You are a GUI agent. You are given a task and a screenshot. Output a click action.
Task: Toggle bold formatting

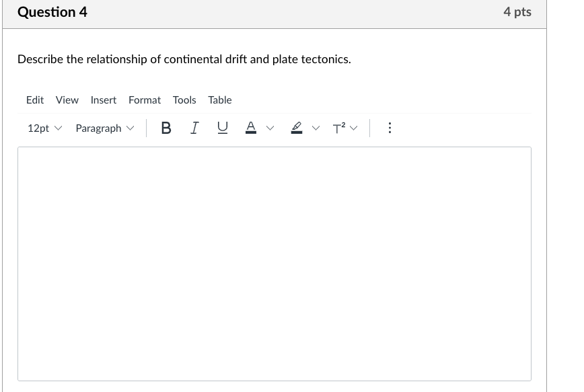coord(166,128)
